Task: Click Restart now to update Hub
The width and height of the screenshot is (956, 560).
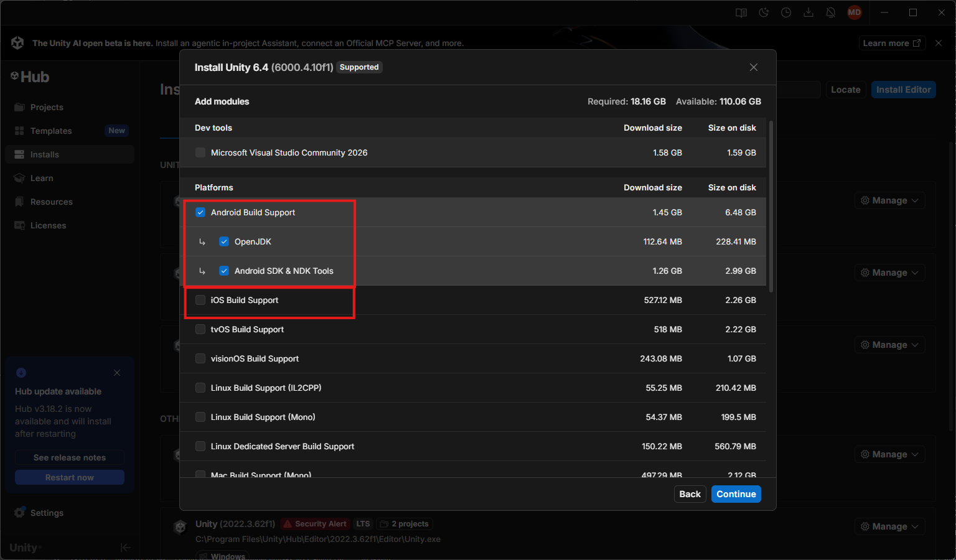Action: (70, 477)
